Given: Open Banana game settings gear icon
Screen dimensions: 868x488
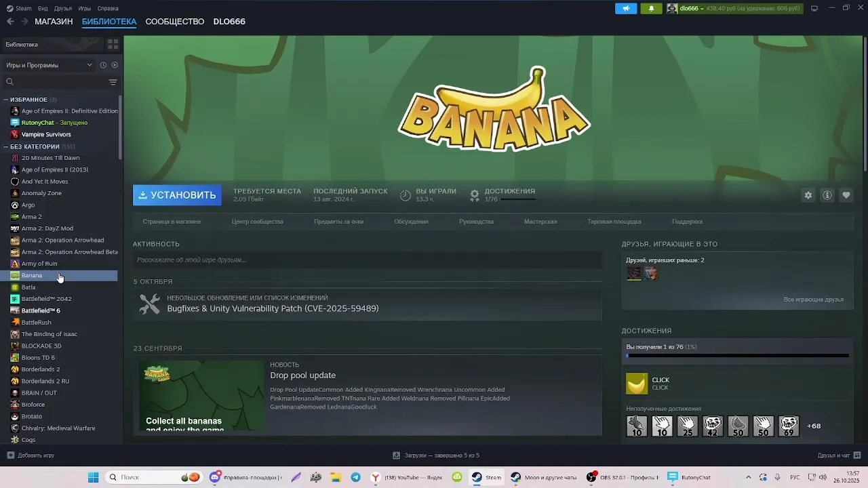Looking at the screenshot, I should pyautogui.click(x=808, y=195).
